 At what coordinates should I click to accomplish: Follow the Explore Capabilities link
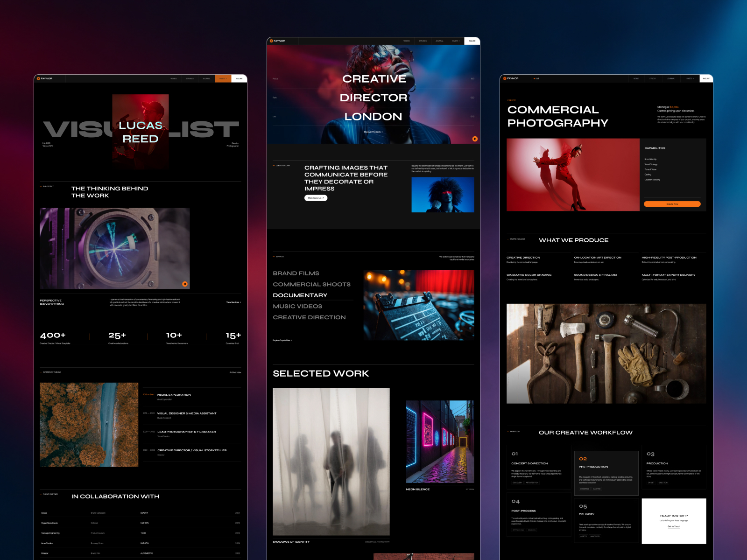click(282, 340)
